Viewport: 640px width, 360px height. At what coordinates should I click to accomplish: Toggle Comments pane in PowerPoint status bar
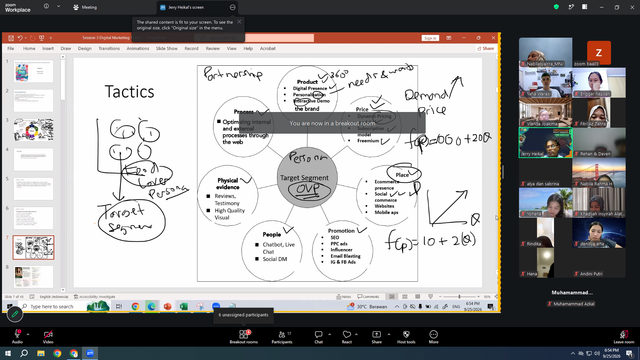click(x=368, y=297)
